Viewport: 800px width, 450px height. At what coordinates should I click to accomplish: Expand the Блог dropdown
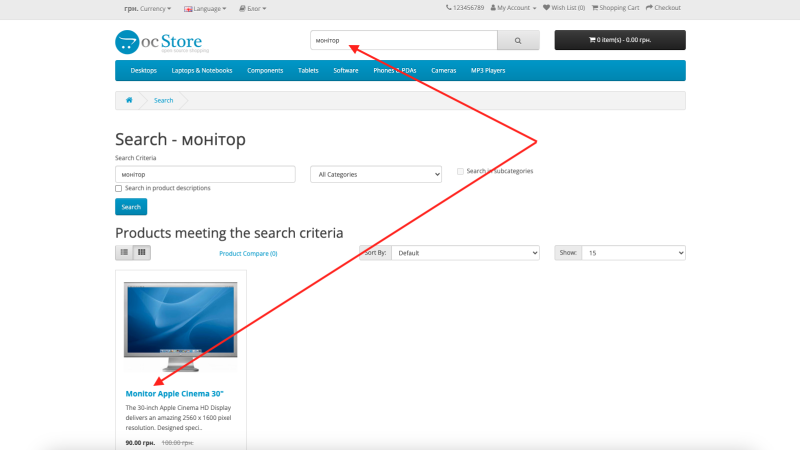253,9
